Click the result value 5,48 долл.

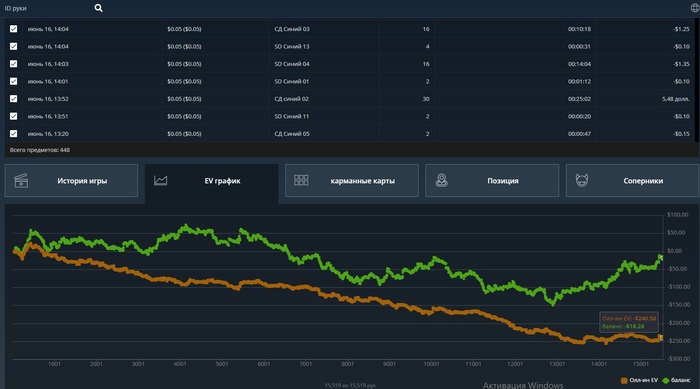pos(676,99)
